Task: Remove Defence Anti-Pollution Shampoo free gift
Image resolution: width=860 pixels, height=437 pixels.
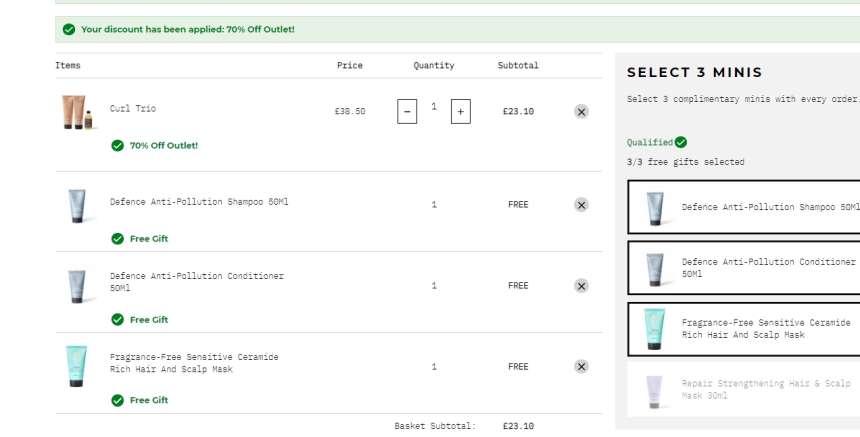Action: pyautogui.click(x=581, y=205)
